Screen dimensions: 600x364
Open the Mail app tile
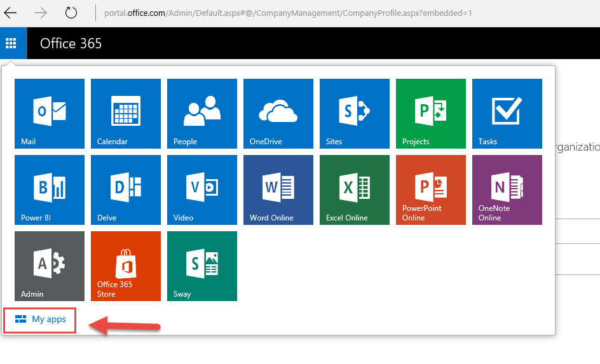[x=50, y=114]
